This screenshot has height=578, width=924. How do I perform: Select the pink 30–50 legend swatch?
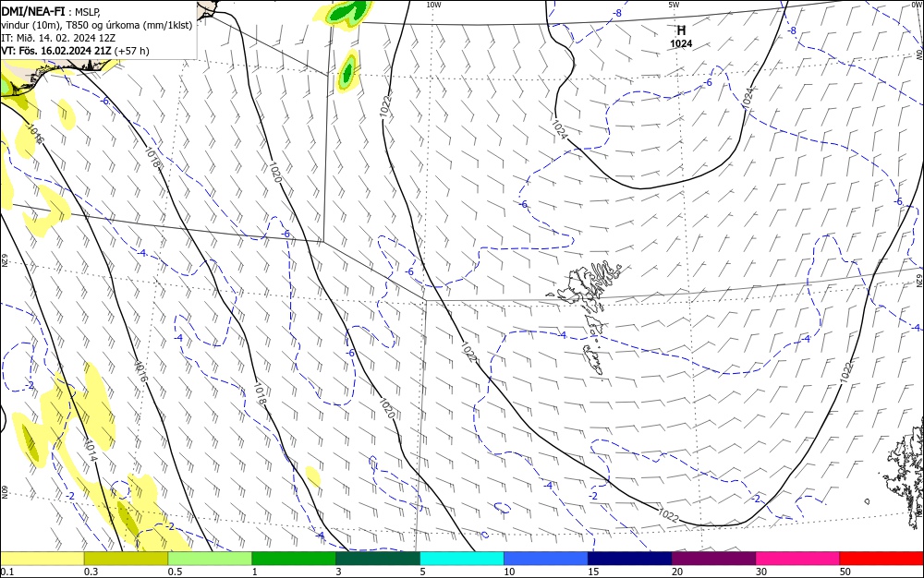(798, 559)
